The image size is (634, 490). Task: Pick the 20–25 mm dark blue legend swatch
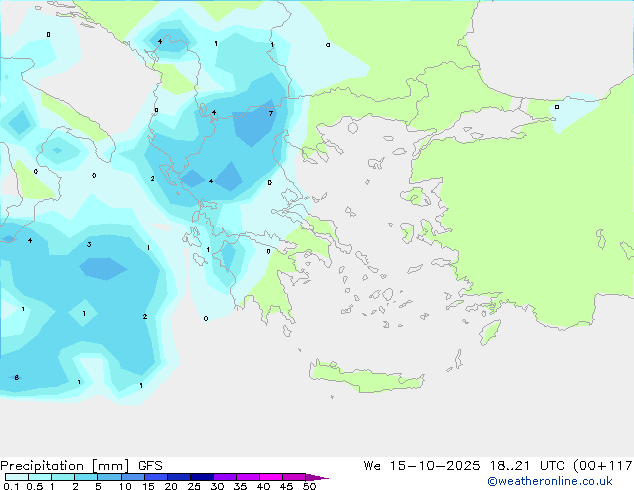click(179, 477)
